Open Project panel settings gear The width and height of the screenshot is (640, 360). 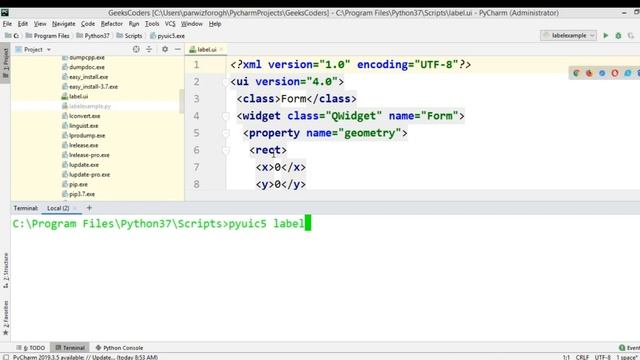165,49
